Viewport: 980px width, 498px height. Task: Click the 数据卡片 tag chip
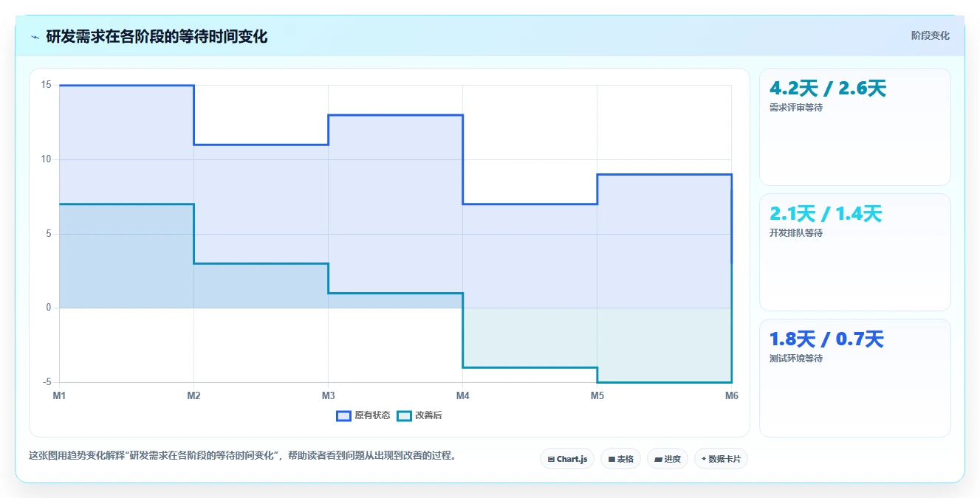721,459
